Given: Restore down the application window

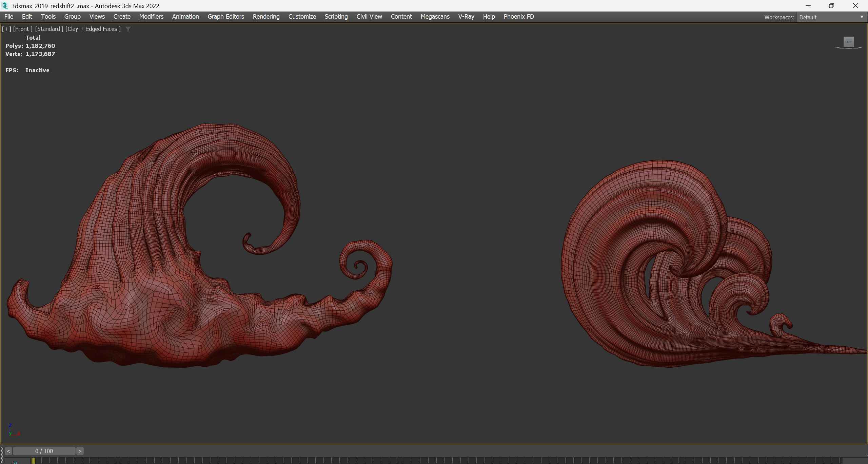Looking at the screenshot, I should 831,6.
